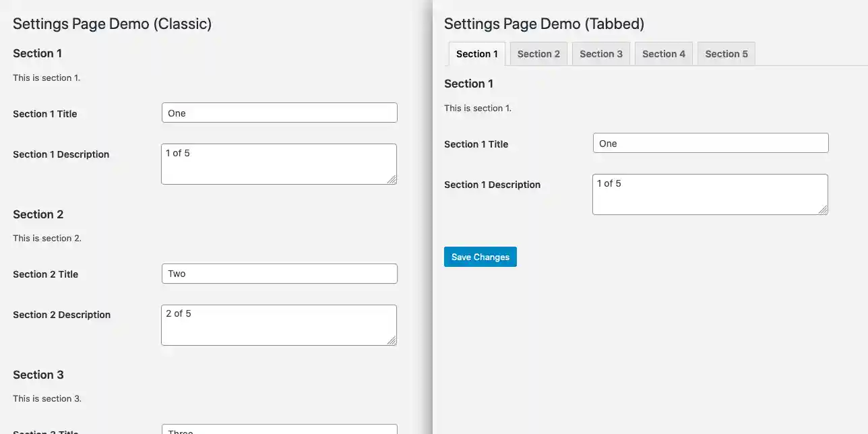This screenshot has width=868, height=434.
Task: Click the 'This is section 3.' text
Action: [x=47, y=398]
